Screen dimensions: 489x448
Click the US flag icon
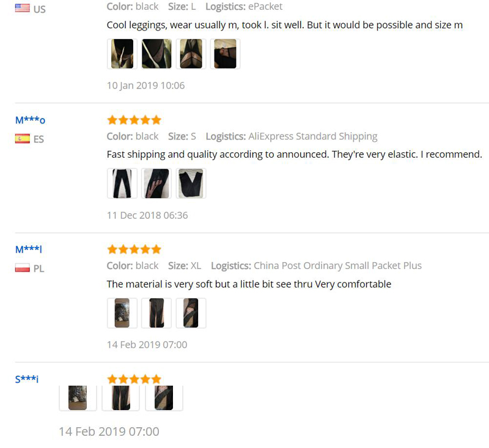(23, 9)
